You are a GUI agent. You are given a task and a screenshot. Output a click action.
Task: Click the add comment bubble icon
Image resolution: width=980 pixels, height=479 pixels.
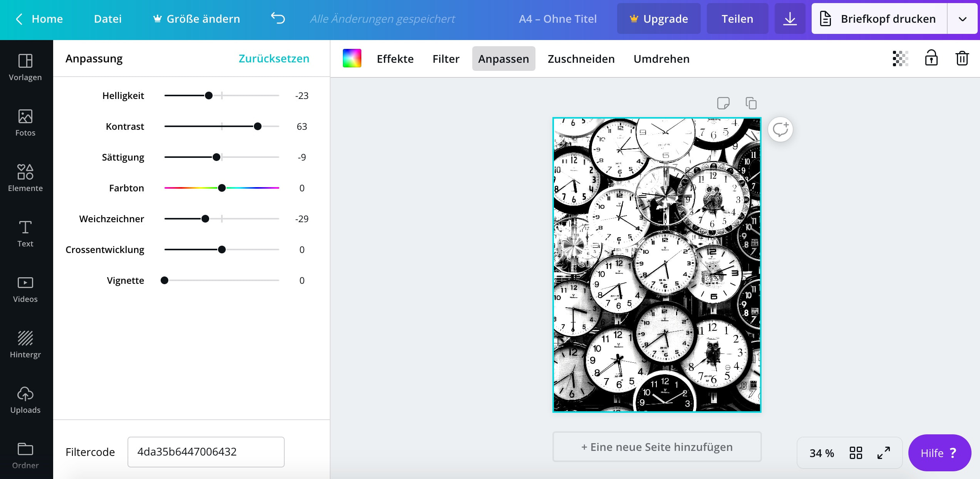(780, 129)
